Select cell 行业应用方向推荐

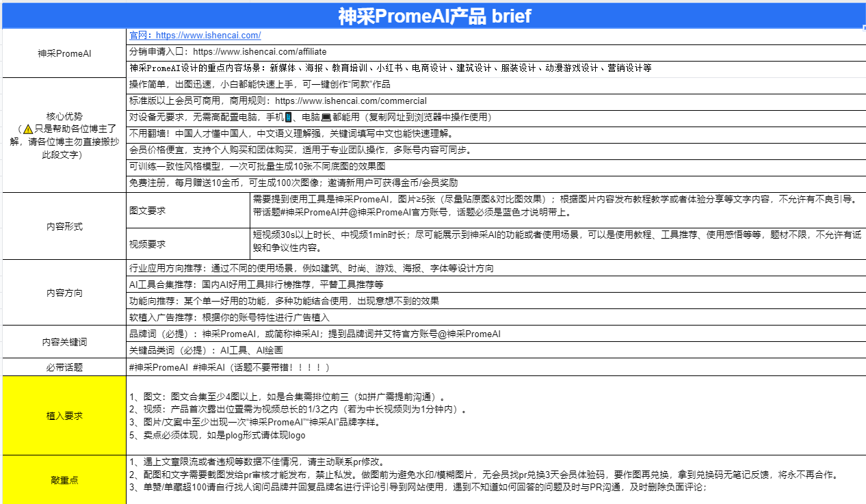click(x=497, y=268)
